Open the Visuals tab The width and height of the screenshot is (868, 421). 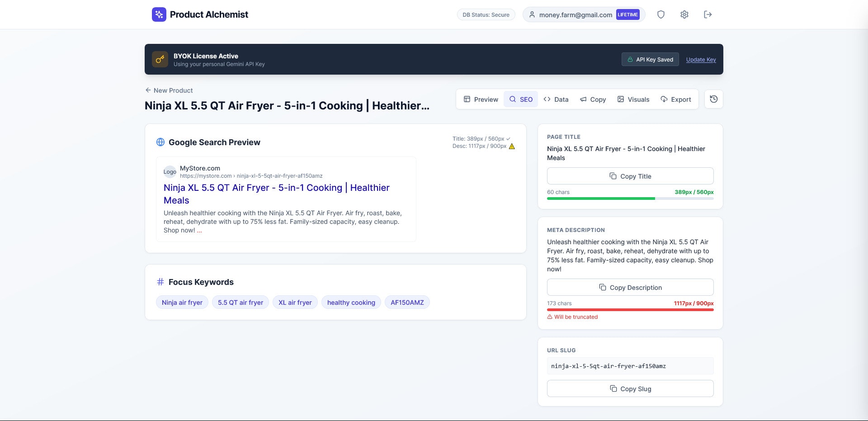633,99
